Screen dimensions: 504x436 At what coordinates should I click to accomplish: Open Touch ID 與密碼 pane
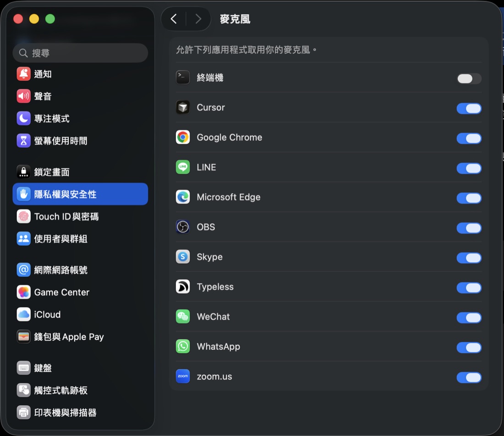(80, 216)
